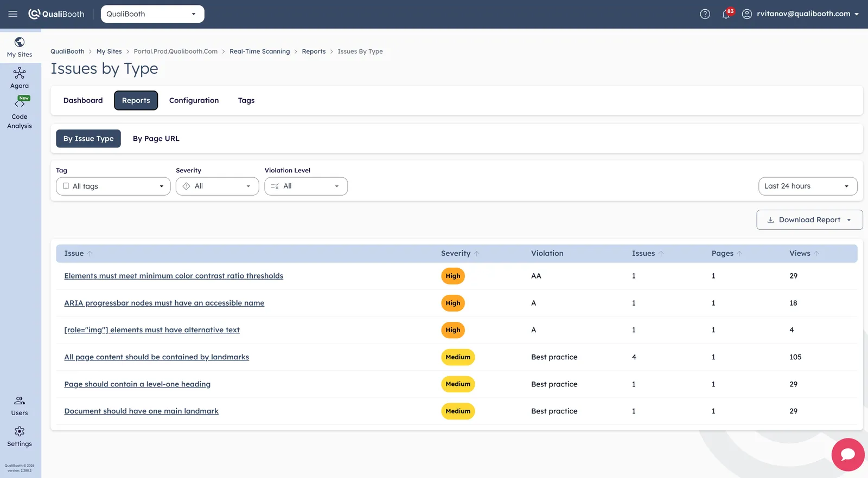Go to My Sites breadcrumb
Screen dimensions: 868x478
tap(109, 51)
